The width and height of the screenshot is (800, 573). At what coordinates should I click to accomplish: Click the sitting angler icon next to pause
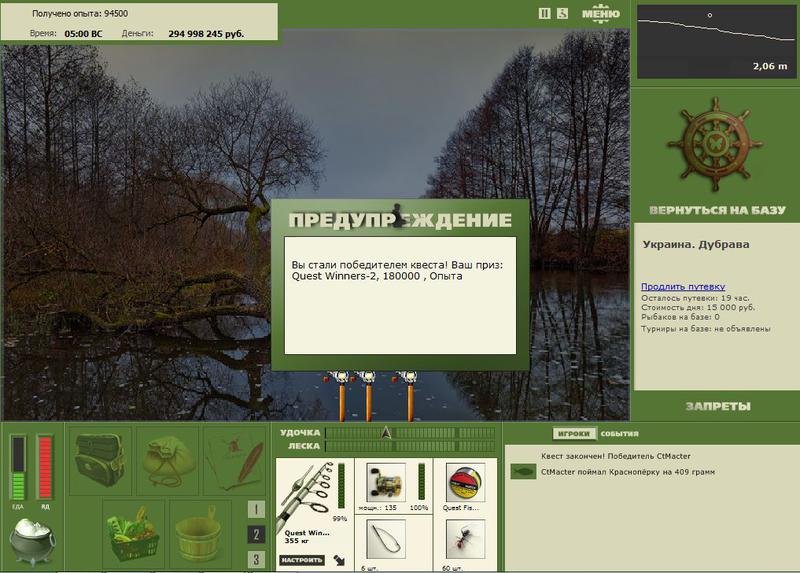click(562, 14)
